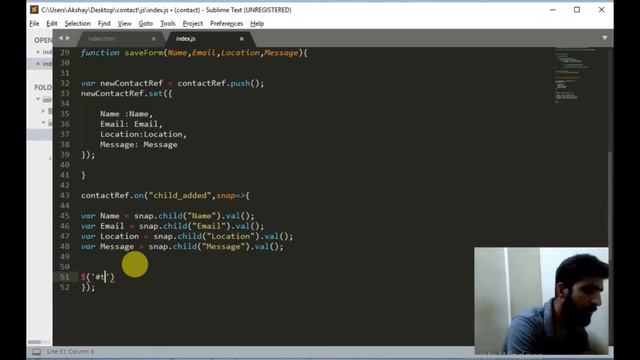Maximize the Sublime Text window
This screenshot has height=360, width=640.
[x=577, y=10]
